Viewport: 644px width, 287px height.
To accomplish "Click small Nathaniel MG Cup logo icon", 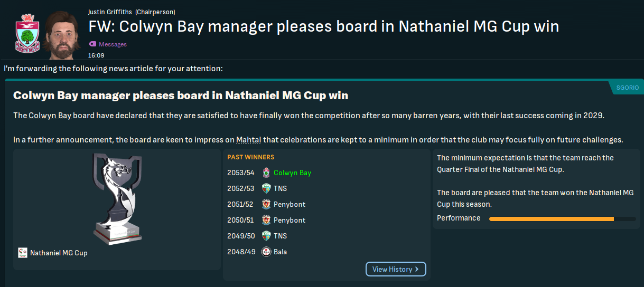I will 22,253.
